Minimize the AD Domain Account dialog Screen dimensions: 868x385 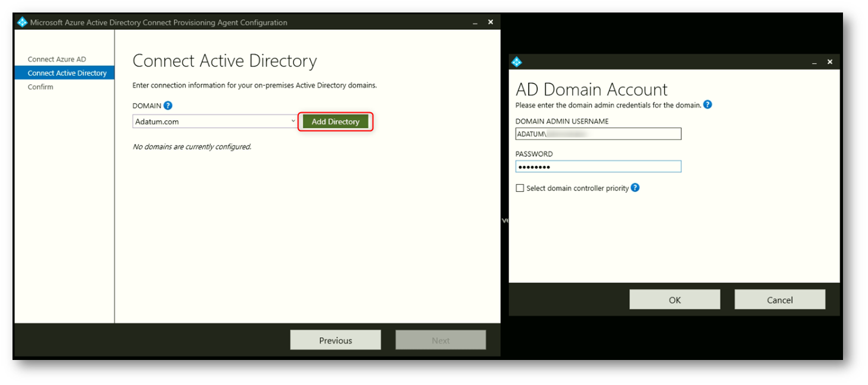[814, 62]
